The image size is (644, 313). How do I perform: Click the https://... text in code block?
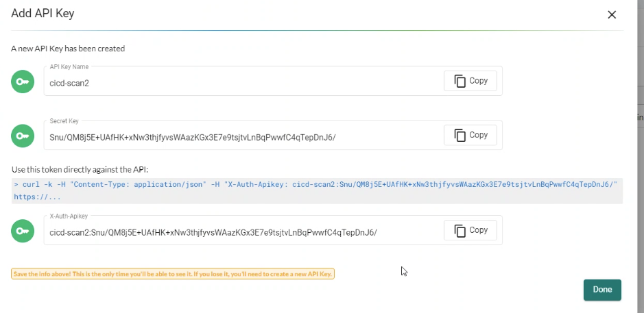pos(37,197)
